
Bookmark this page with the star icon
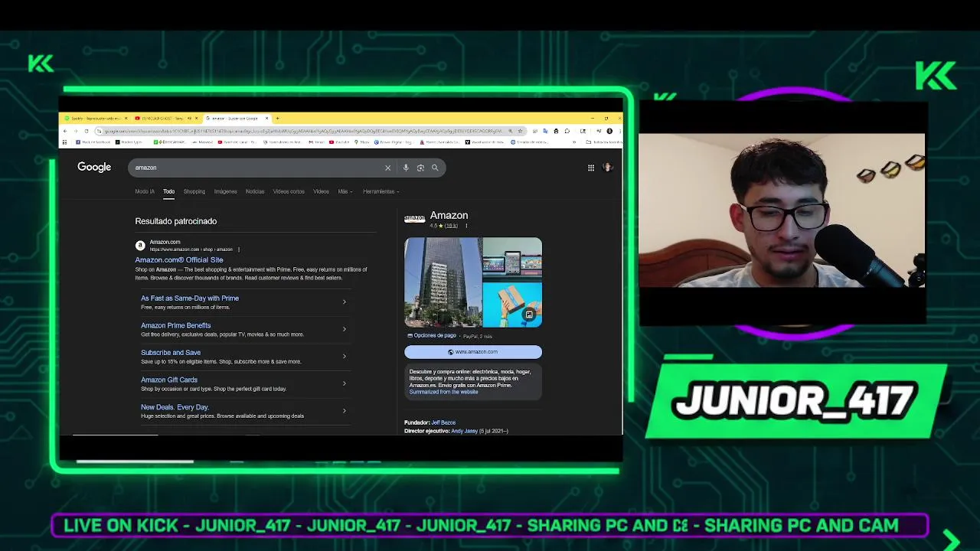tap(520, 131)
